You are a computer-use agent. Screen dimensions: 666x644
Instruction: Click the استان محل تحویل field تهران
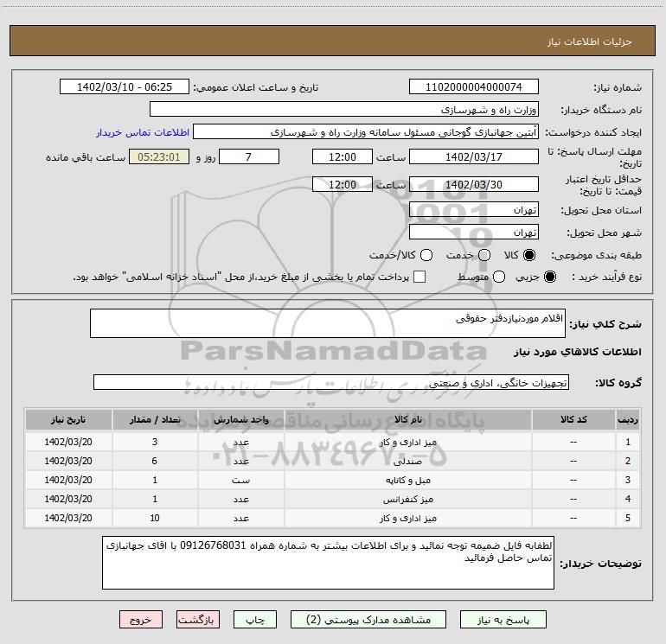tap(474, 210)
